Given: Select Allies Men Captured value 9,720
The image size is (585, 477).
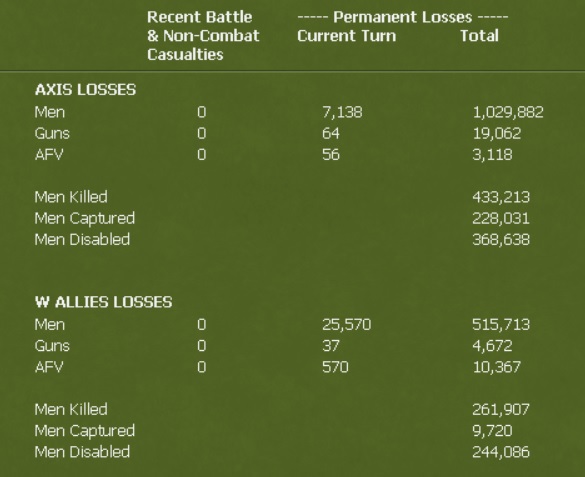Looking at the screenshot, I should coord(492,431).
